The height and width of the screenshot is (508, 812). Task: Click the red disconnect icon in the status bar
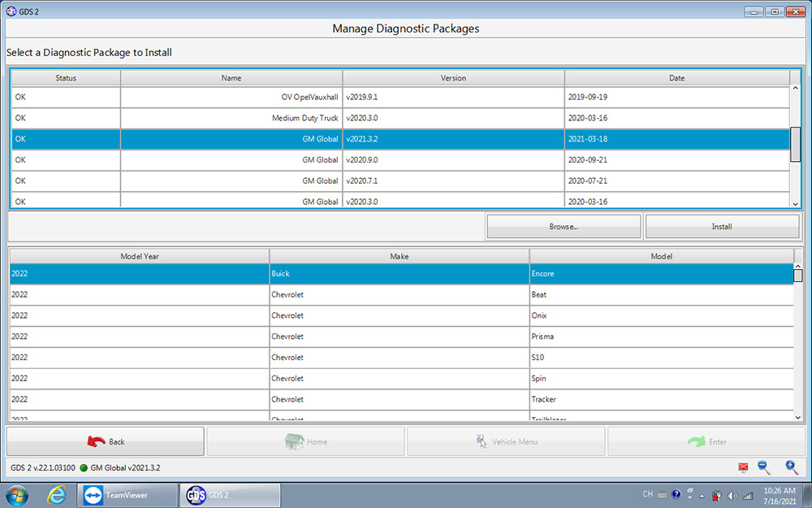(x=743, y=467)
